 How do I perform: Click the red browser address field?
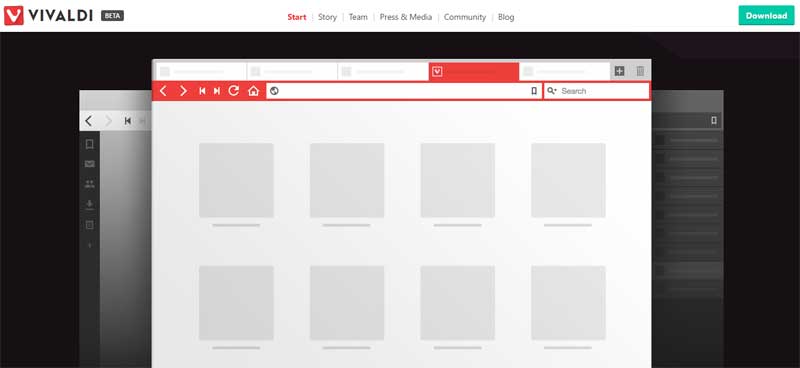coord(404,91)
